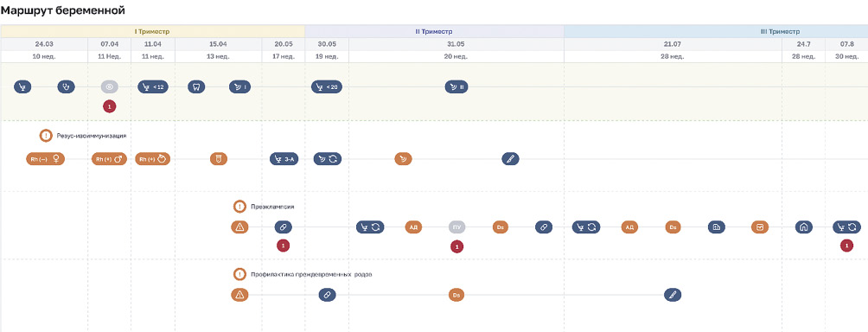Switch to the II Триместр header
Image resolution: width=868 pixels, height=332 pixels.
pos(434,31)
